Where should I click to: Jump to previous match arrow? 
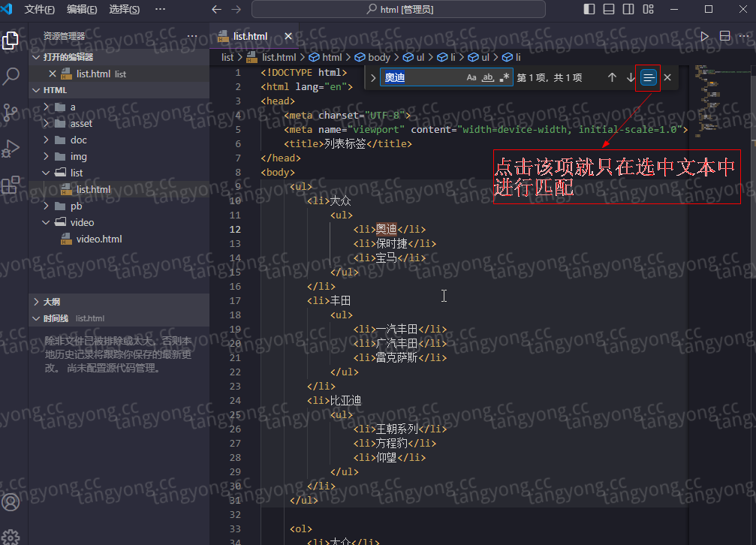(612, 77)
